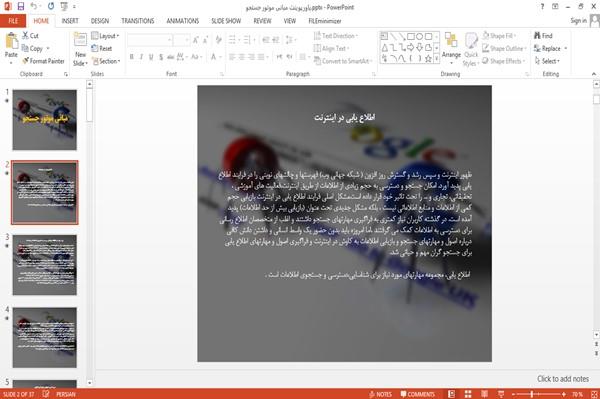
Task: Open PowerPoint Help with the question mark
Action: [x=542, y=7]
